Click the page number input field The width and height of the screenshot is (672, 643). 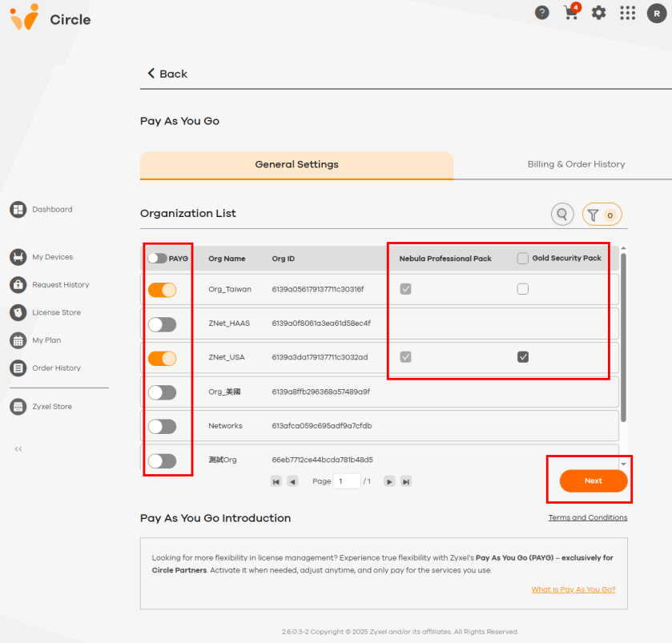pos(347,481)
